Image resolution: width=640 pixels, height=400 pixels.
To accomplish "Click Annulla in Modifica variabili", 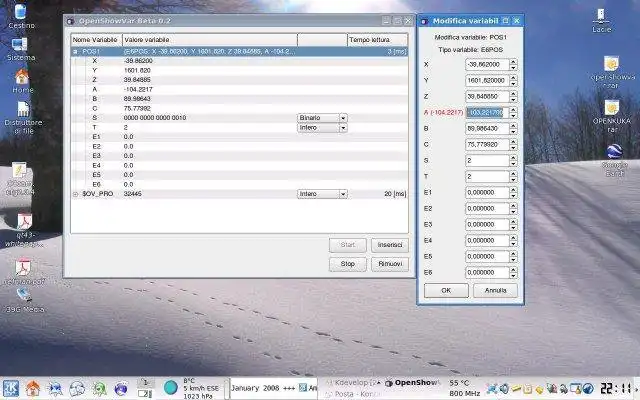I will (496, 291).
